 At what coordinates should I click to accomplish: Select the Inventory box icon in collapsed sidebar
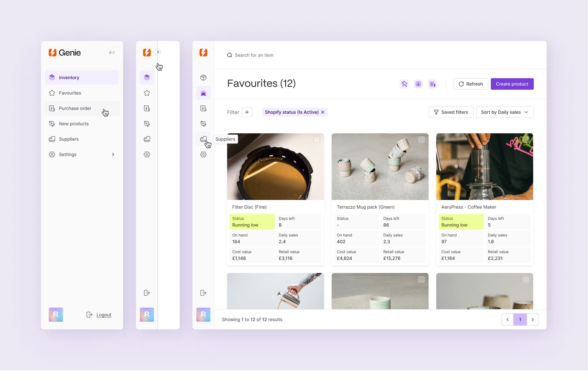[147, 77]
